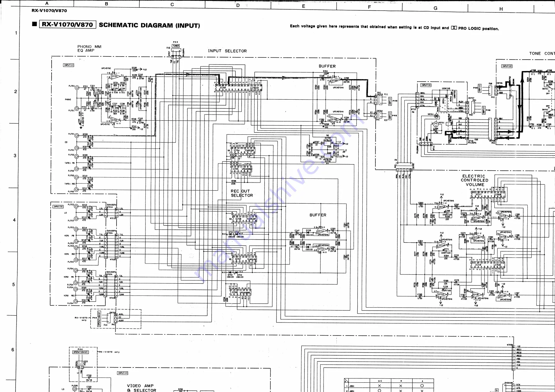555x392 pixels.
Task: Click the 'INPUT(2)' block tag
Action: click(x=507, y=66)
